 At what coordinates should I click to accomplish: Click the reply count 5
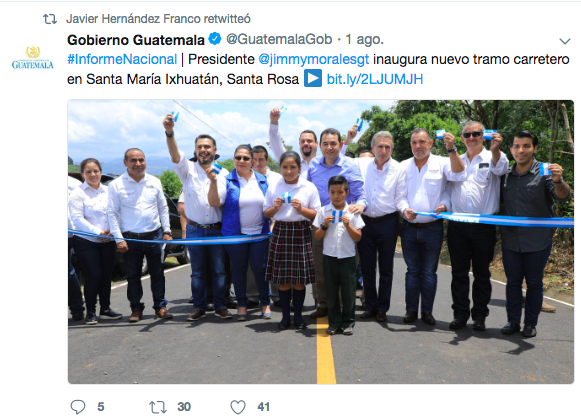(x=101, y=407)
